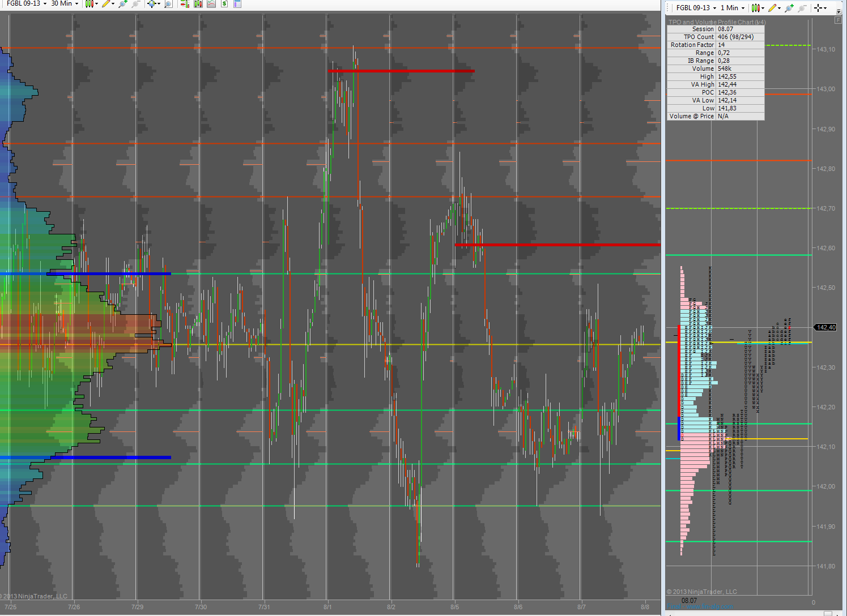Click the 8/1 date label on time axis
847x616 pixels.
click(327, 607)
